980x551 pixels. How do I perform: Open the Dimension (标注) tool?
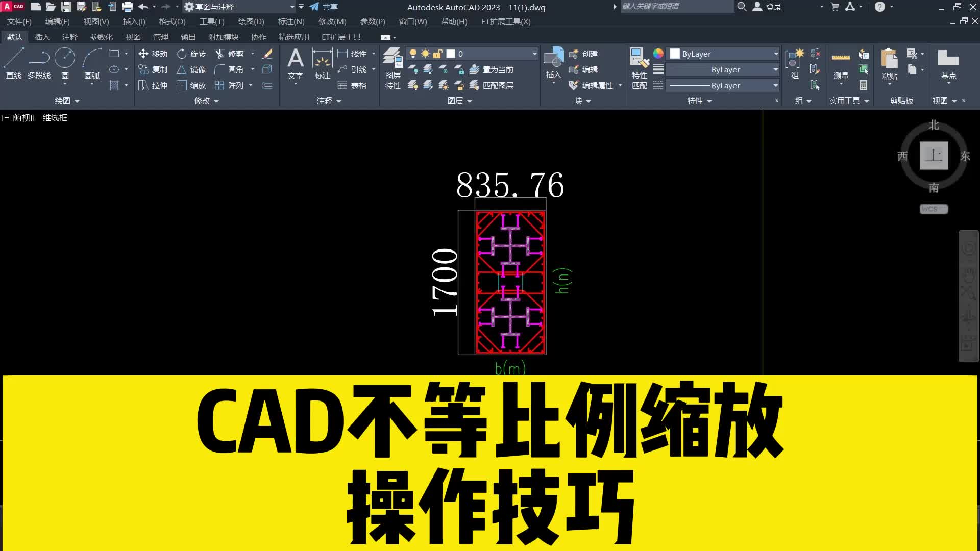click(x=323, y=64)
